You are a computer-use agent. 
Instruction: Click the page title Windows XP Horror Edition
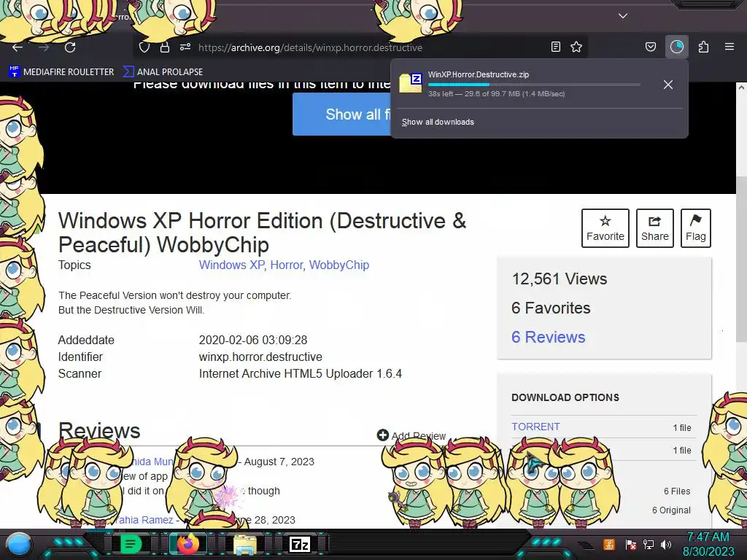(x=262, y=233)
